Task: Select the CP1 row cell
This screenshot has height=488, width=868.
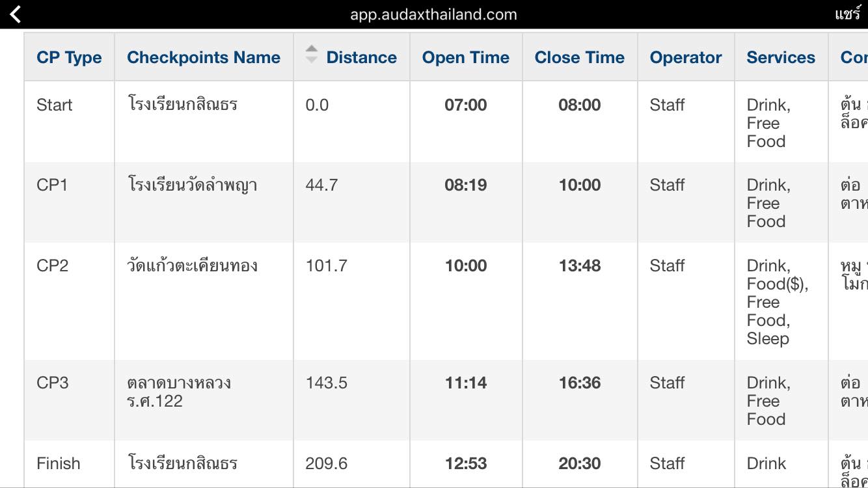Action: pos(52,185)
